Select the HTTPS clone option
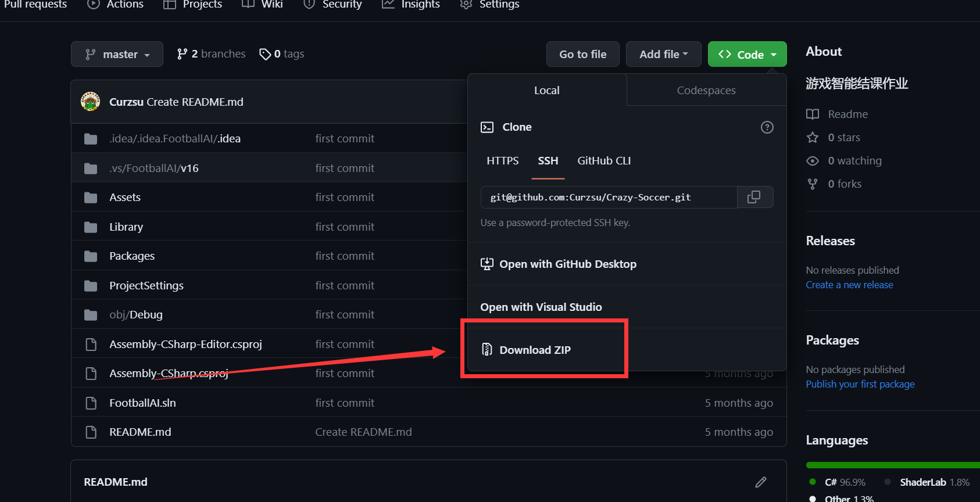980x502 pixels. 503,161
